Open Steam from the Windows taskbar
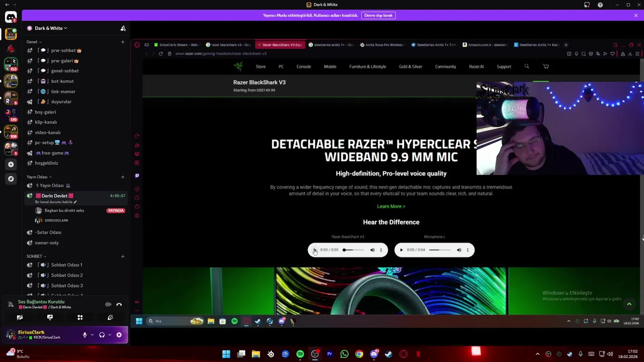This screenshot has height=362, width=644. click(x=388, y=354)
